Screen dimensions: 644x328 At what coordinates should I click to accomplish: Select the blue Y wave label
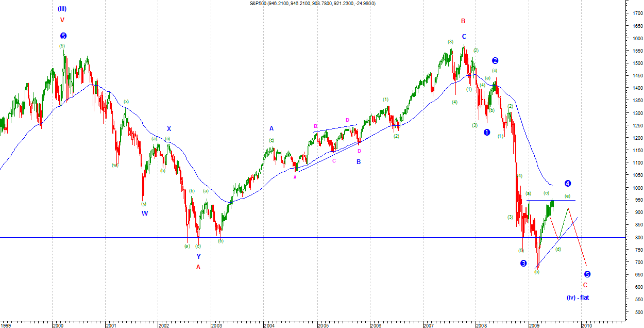tap(198, 256)
